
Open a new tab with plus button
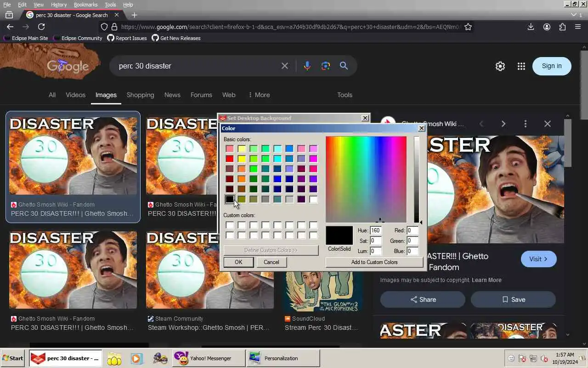coord(134,15)
